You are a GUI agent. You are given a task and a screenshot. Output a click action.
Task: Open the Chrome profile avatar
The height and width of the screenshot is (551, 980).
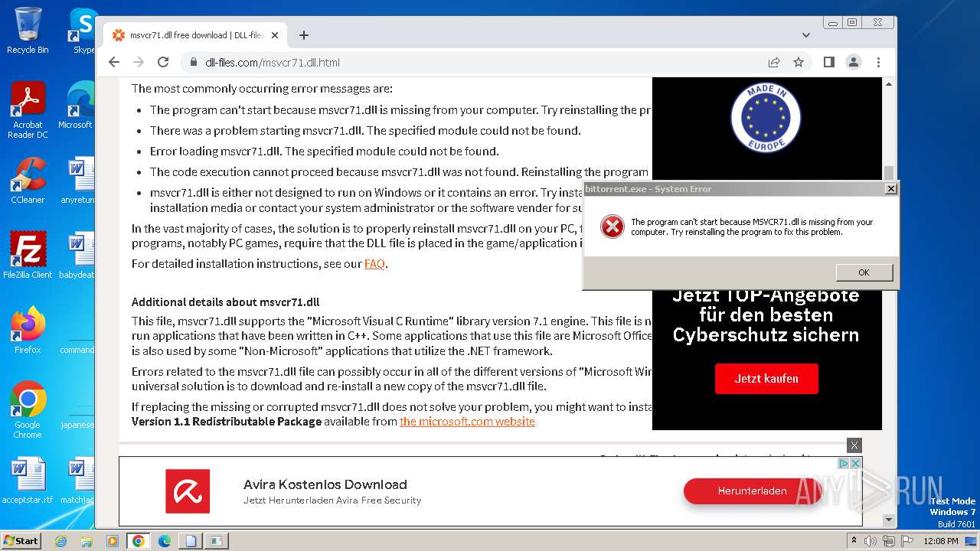[x=853, y=62]
